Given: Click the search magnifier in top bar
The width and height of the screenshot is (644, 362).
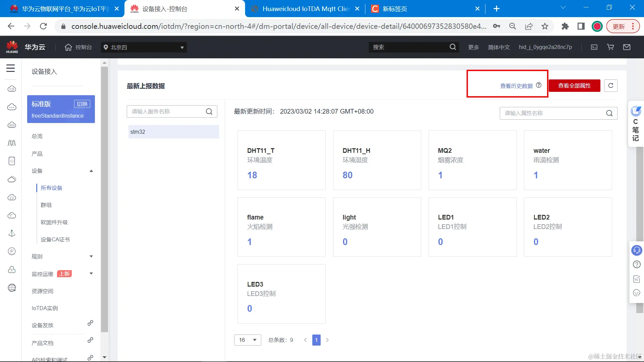Looking at the screenshot, I should tap(453, 47).
